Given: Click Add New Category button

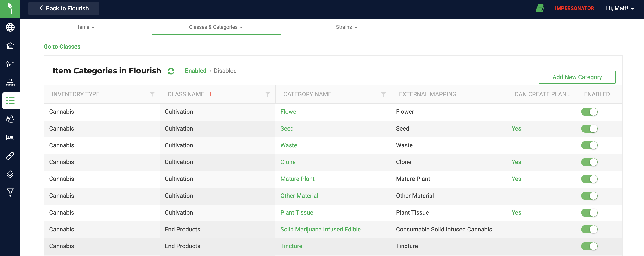Looking at the screenshot, I should point(577,77).
